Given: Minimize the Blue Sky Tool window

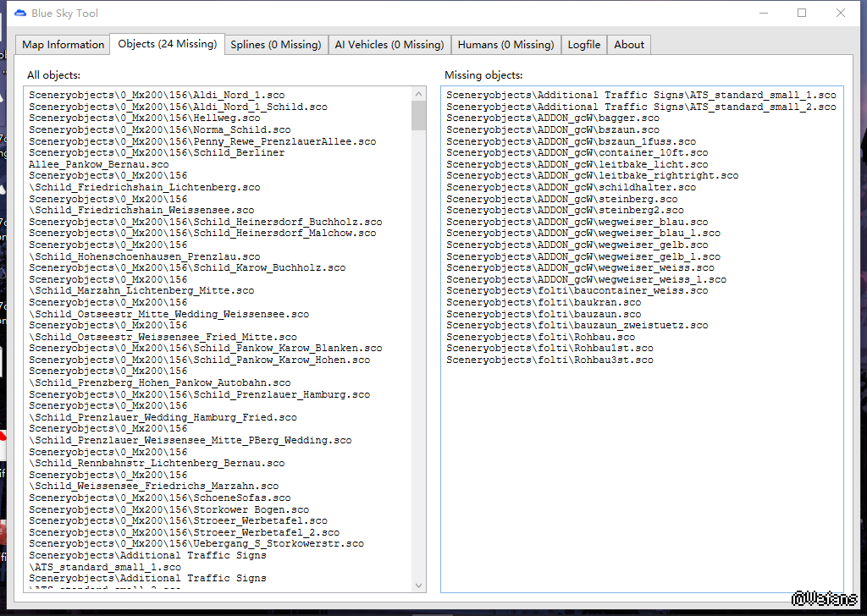Looking at the screenshot, I should [763, 13].
